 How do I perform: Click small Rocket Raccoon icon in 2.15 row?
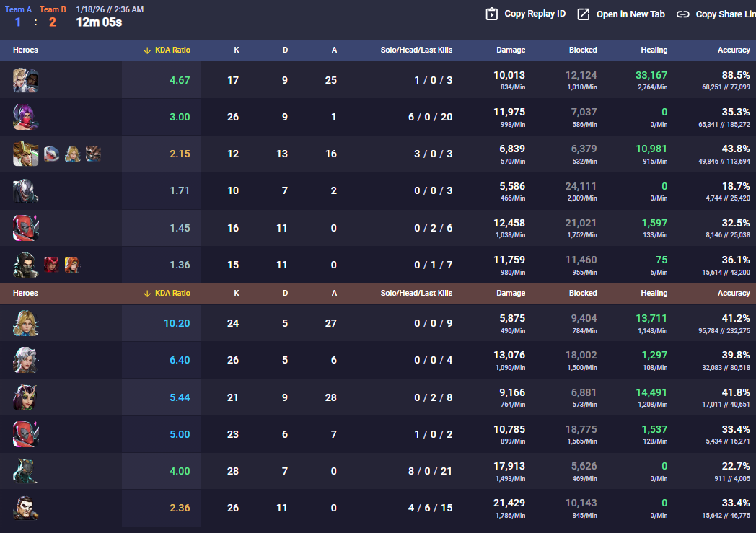pos(93,154)
